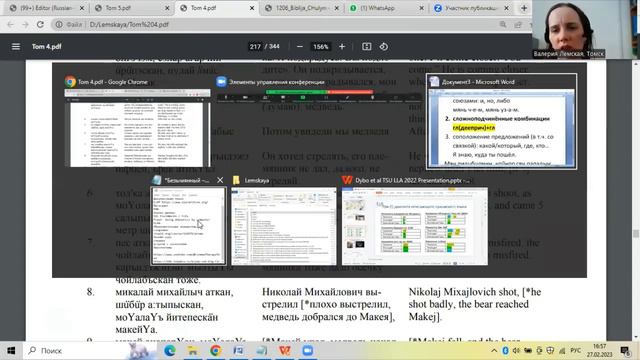Open Microsoft Edge from taskbar

click(x=170, y=351)
